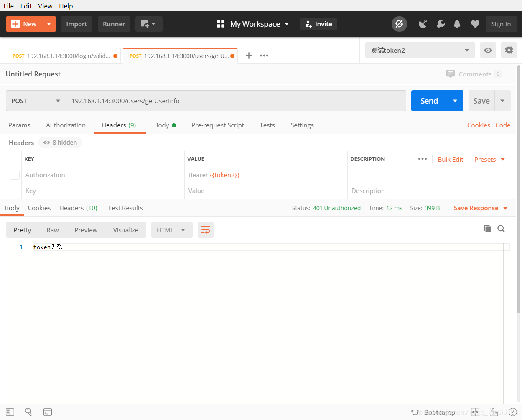
Task: Click the request URL input field
Action: [236, 101]
